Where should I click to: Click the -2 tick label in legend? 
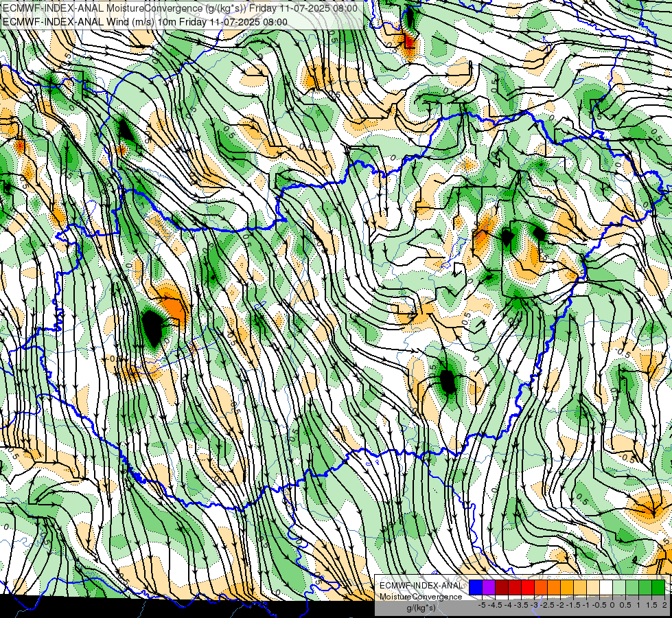point(561,605)
